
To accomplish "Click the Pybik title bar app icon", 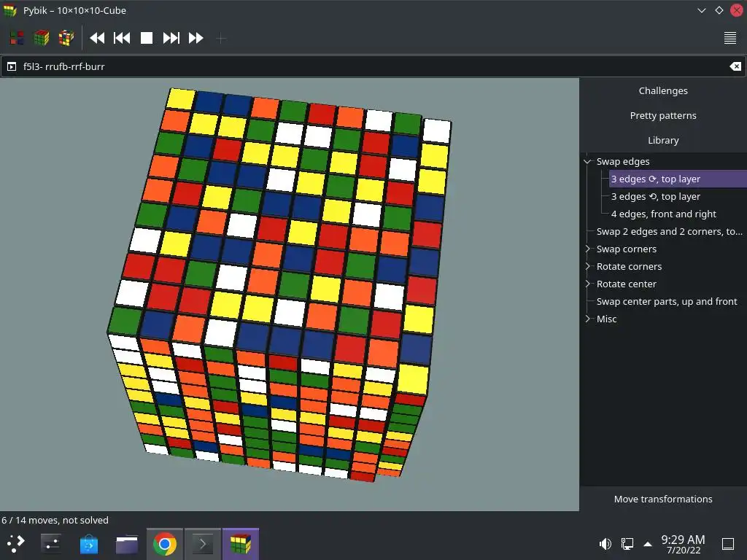I will tap(10, 10).
